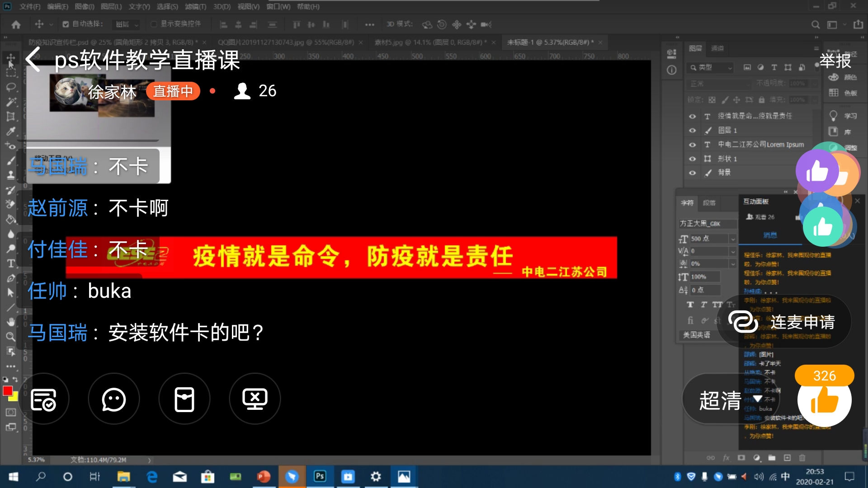
Task: Expand the 方正大黑_GBK font dropdown
Action: [x=707, y=224]
